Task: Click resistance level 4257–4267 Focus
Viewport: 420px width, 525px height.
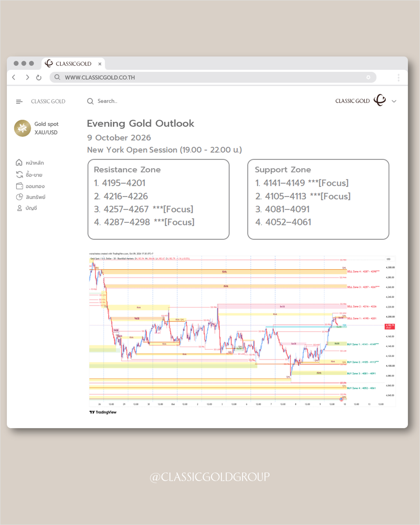Action: (144, 209)
